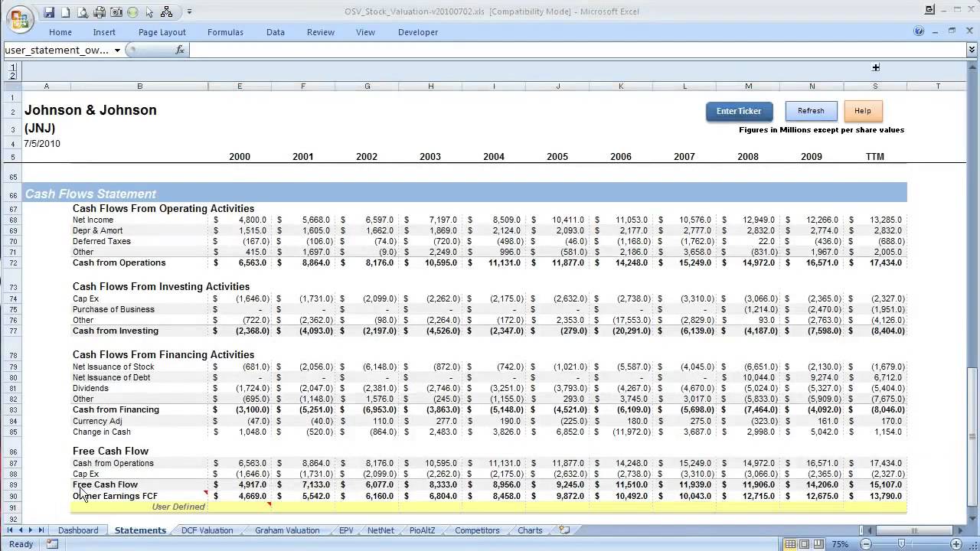The height and width of the screenshot is (551, 980).
Task: Select column E header
Action: point(240,86)
